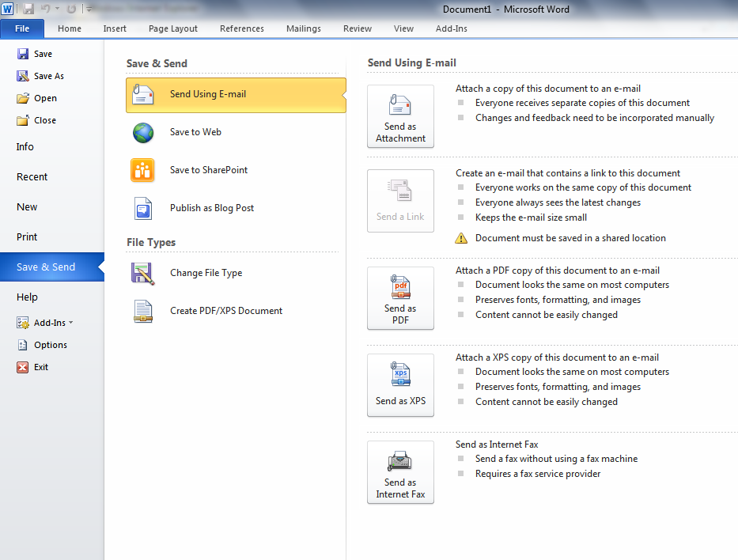Click 'Everyone always sees the latest changes' text
Image resolution: width=738 pixels, height=560 pixels.
pyautogui.click(x=558, y=202)
